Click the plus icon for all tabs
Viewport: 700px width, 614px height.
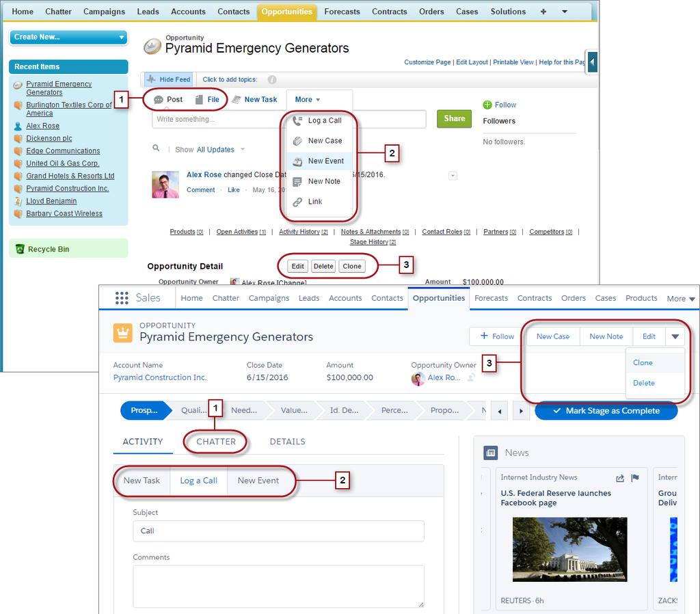click(543, 12)
